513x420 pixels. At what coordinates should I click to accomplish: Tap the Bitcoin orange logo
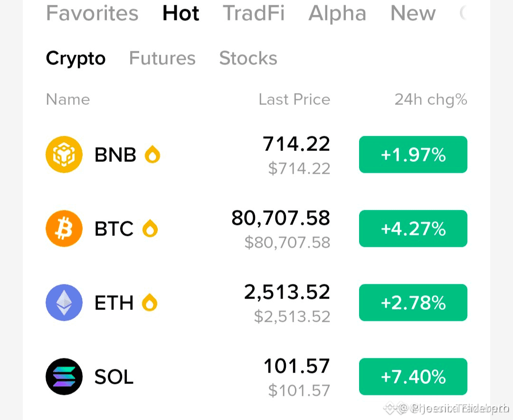click(x=64, y=228)
